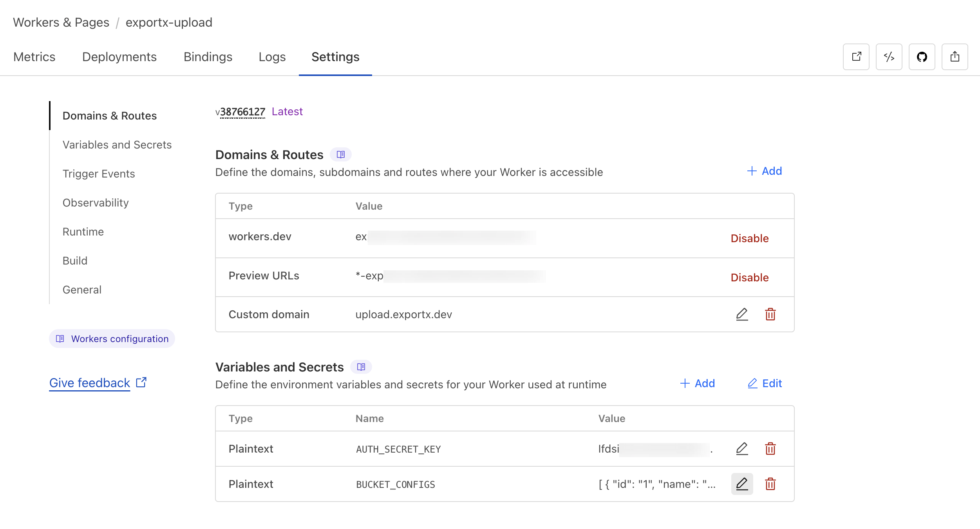
Task: Click the exportx-upload breadcrumb
Action: point(169,22)
